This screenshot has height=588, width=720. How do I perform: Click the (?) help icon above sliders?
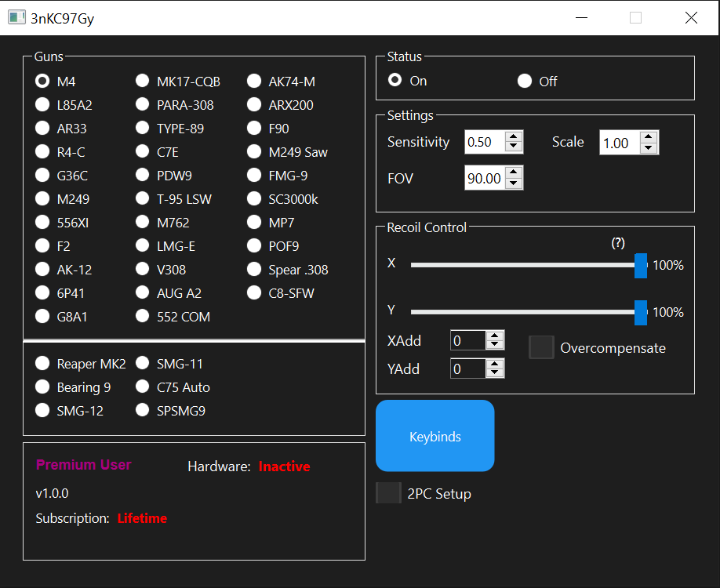tap(618, 243)
